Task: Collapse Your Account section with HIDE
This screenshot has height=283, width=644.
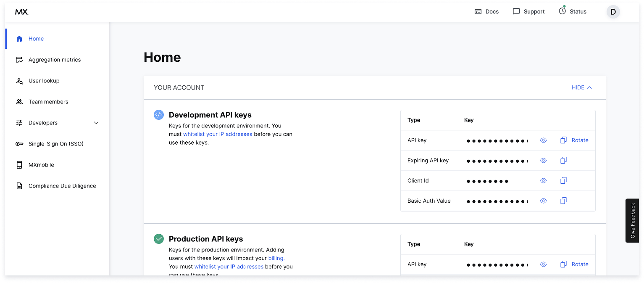Action: click(582, 87)
